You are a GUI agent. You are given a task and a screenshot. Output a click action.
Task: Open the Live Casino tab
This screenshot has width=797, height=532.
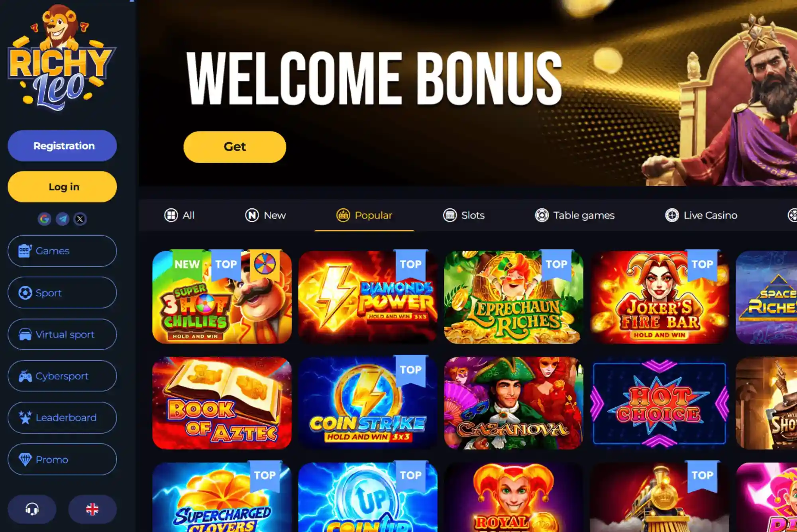[701, 215]
